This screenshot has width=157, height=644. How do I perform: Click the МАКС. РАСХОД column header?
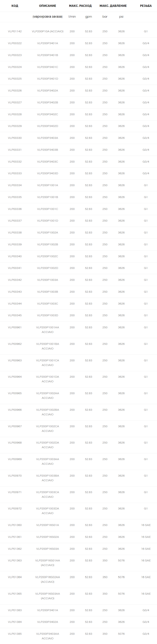pyautogui.click(x=80, y=6)
